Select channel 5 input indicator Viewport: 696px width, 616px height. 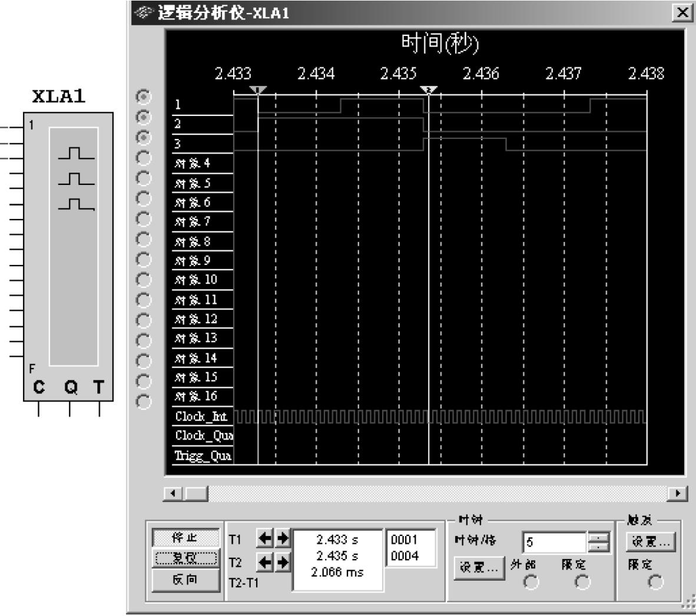pos(143,178)
